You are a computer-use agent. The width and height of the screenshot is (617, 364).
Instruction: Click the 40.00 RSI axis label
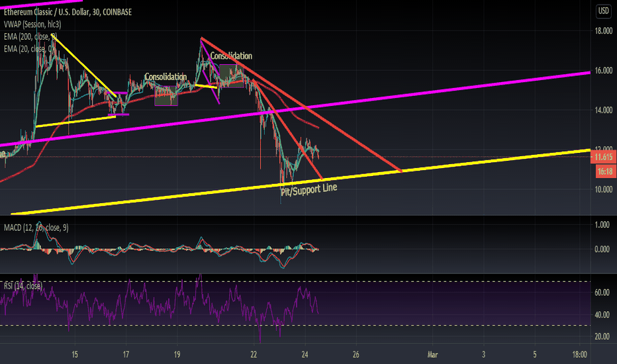(x=602, y=315)
